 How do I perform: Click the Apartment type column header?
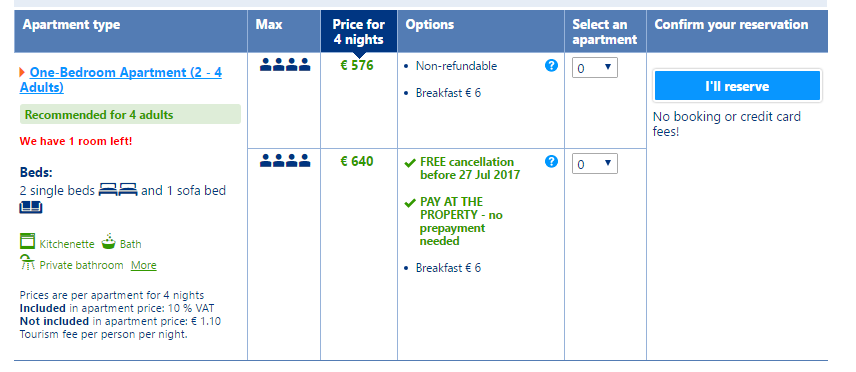click(71, 25)
